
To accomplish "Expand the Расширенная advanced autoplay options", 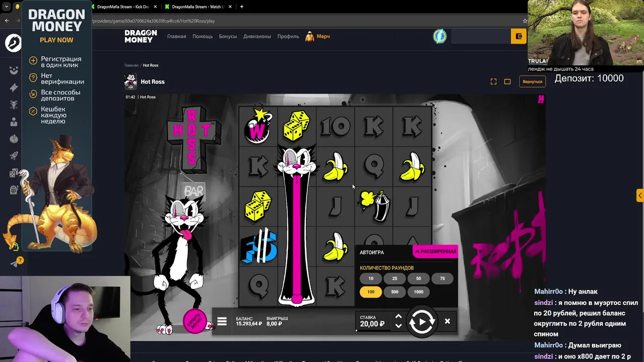I will coord(435,251).
